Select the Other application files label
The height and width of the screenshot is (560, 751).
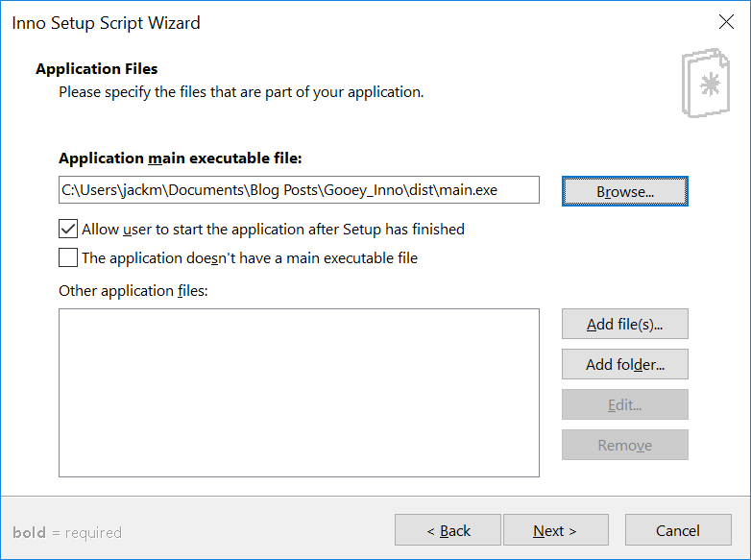(133, 291)
